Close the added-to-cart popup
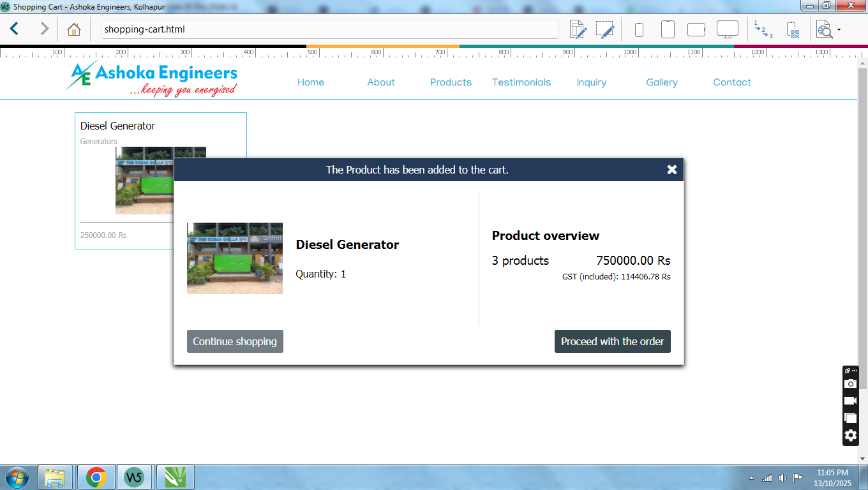The image size is (868, 490). 671,170
